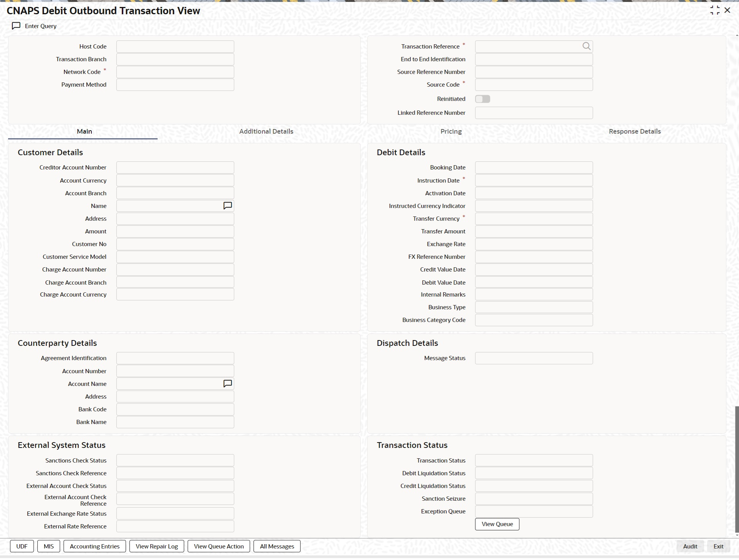
Task: Focus the Sanction Seizure field
Action: [534, 499]
